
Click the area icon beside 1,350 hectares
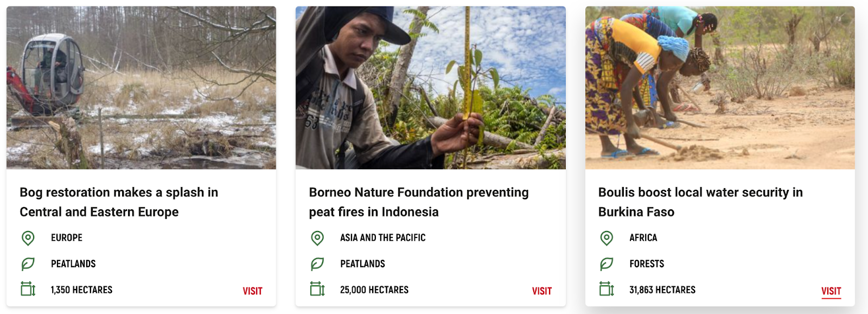coord(28,289)
